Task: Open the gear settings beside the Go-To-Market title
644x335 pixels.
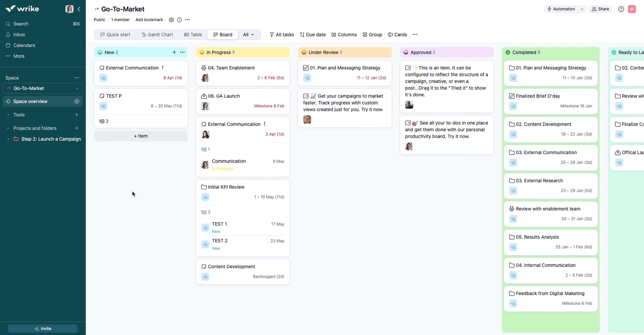Action: point(171,20)
